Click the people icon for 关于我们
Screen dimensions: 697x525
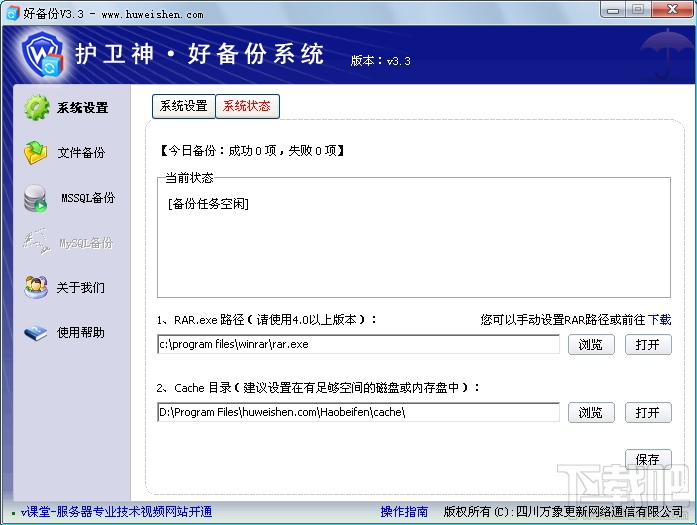(36, 287)
